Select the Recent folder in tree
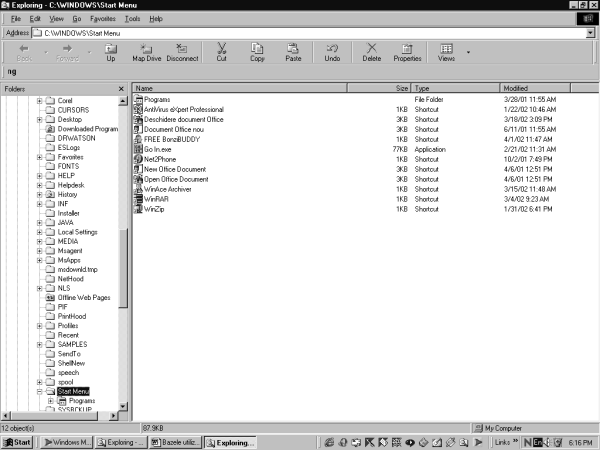The width and height of the screenshot is (600, 450). [x=62, y=335]
